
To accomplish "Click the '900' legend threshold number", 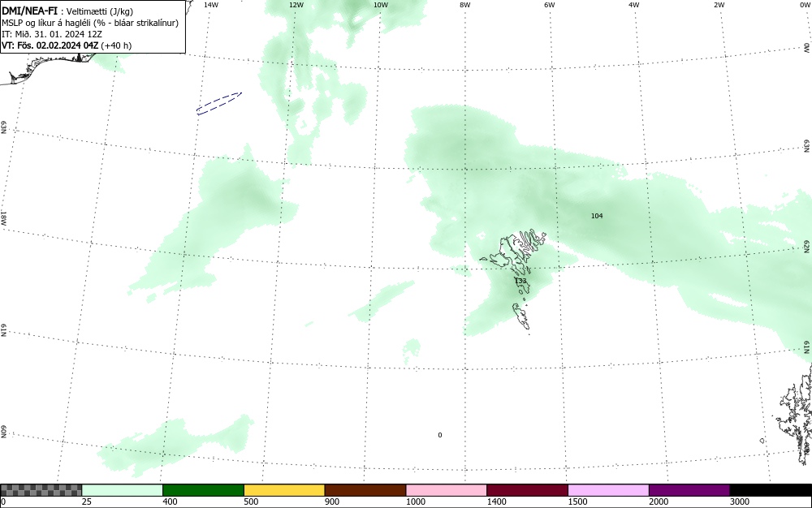I will [x=332, y=502].
